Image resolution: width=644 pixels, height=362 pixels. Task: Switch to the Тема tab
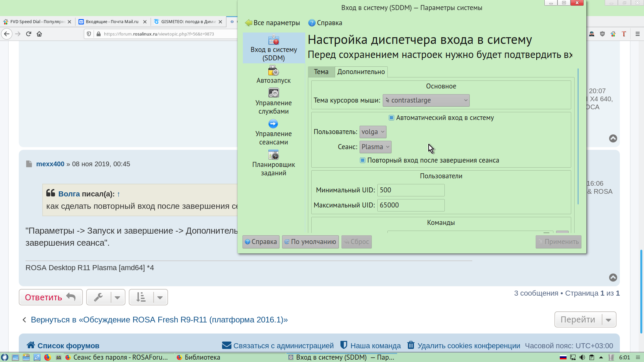click(321, 72)
